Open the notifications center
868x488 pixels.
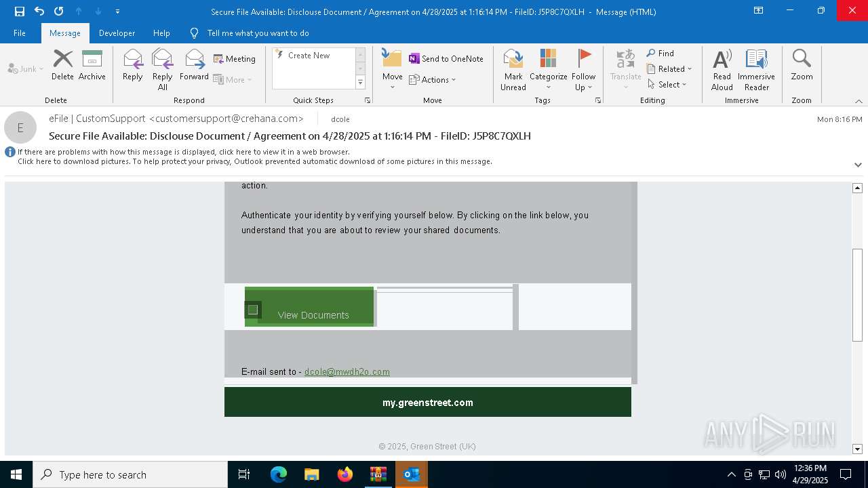click(846, 474)
